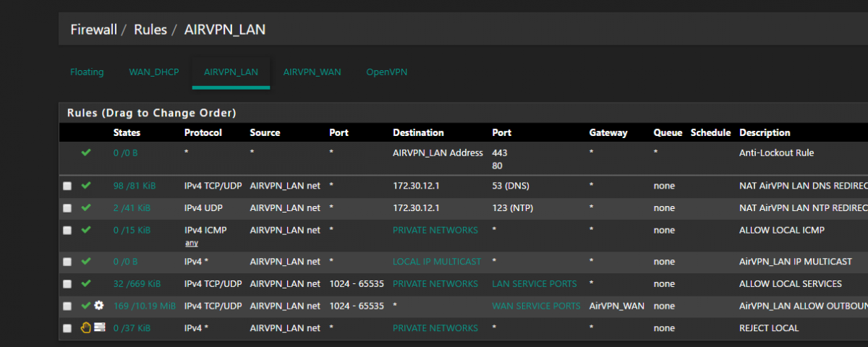
Task: Open the LAN SERVICE PORTS alias
Action: [x=535, y=284]
